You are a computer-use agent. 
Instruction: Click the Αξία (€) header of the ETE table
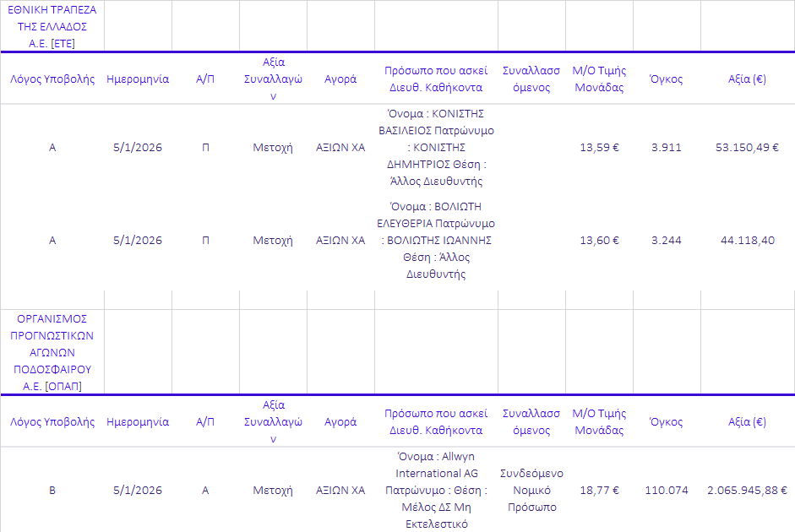(747, 79)
